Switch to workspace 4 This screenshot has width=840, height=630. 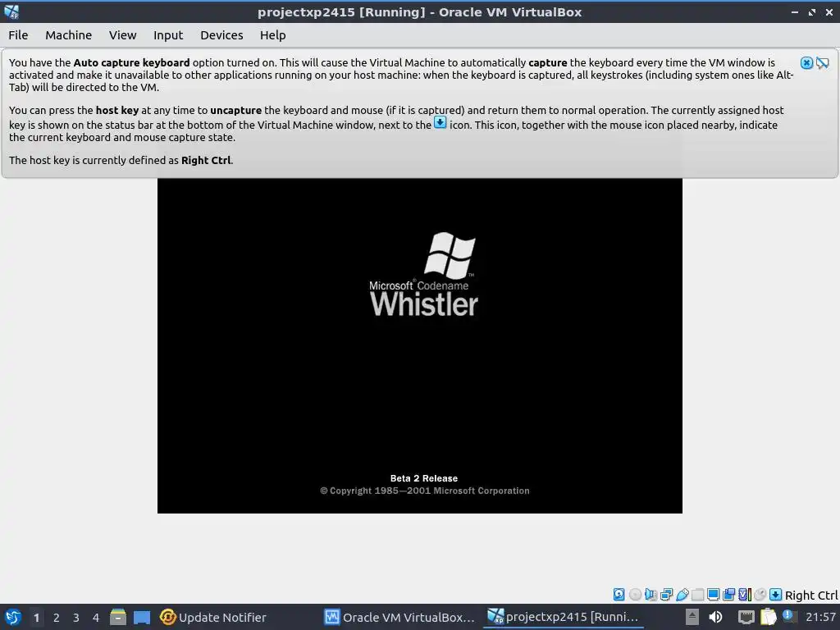(x=96, y=618)
